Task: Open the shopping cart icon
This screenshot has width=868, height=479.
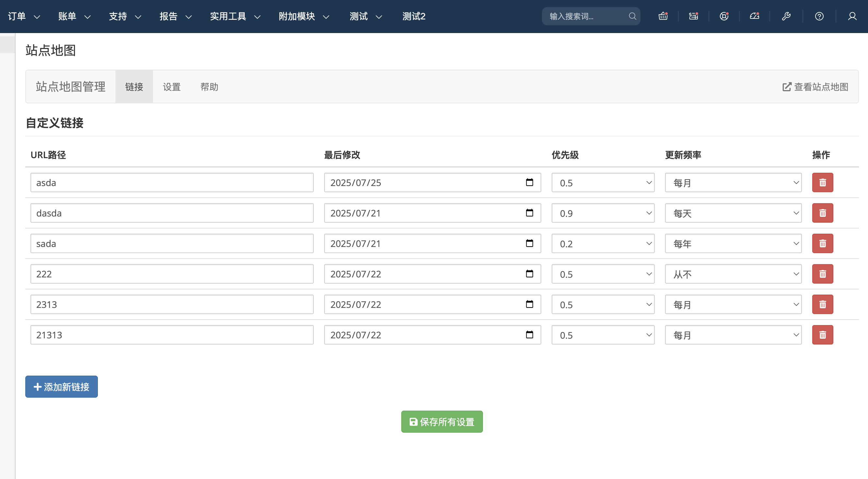Action: tap(663, 16)
